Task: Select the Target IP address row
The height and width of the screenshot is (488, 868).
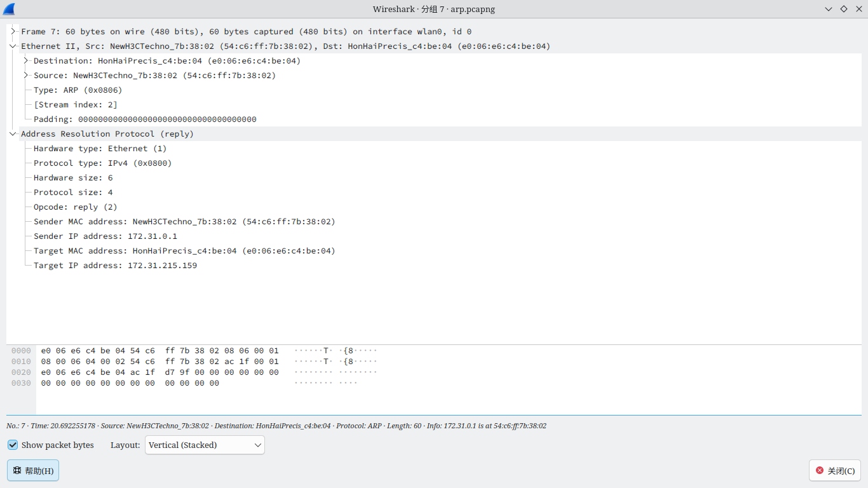Action: [x=115, y=266]
